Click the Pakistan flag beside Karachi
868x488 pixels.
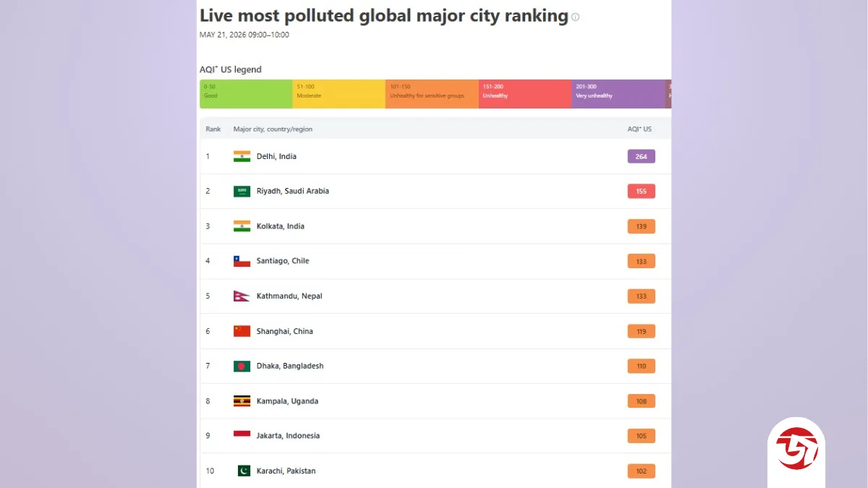[x=244, y=471]
